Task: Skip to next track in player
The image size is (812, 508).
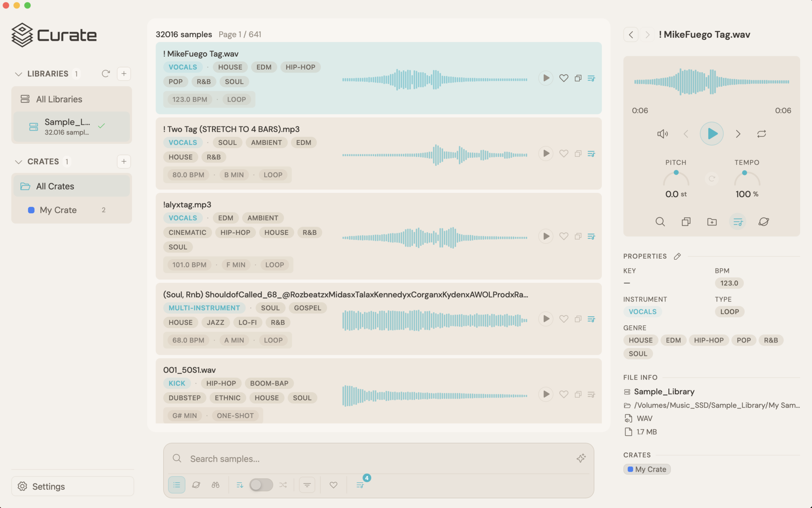Action: tap(738, 134)
